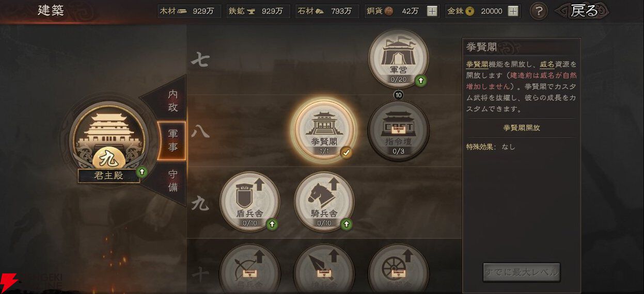This screenshot has height=294, width=644.
Task: Click green upgrade arrow on 騎兵舎
Action: 347,224
